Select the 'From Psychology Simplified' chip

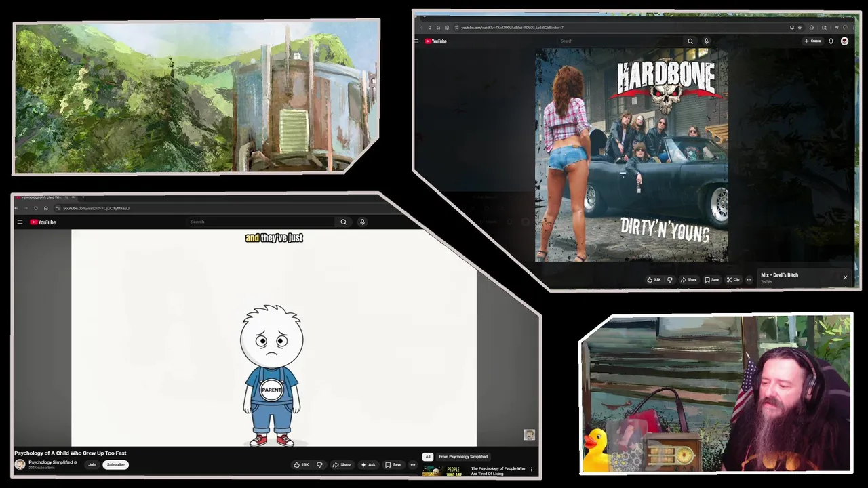point(463,457)
